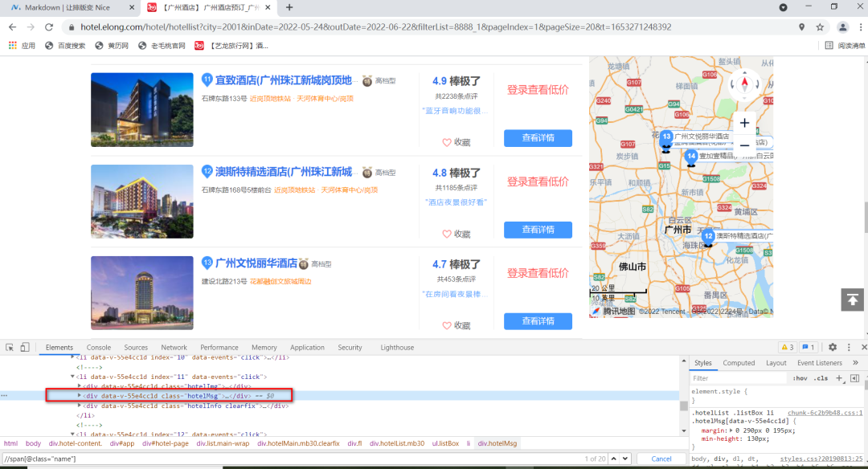This screenshot has height=469, width=868.
Task: Open the Performance tab
Action: (219, 347)
